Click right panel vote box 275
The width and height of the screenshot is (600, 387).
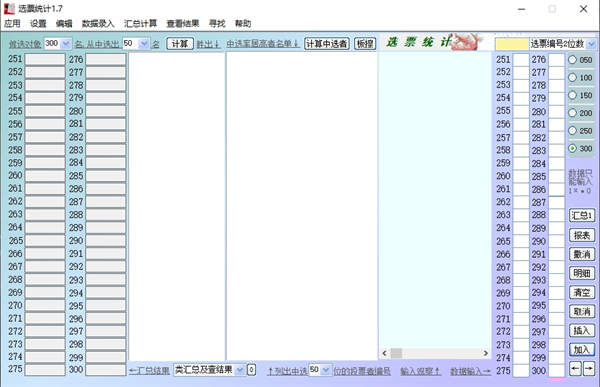[x=521, y=371]
